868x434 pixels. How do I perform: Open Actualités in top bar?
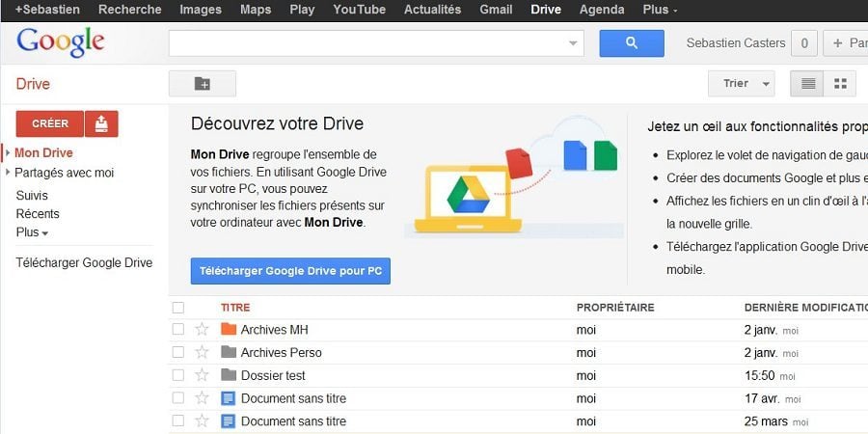point(432,10)
